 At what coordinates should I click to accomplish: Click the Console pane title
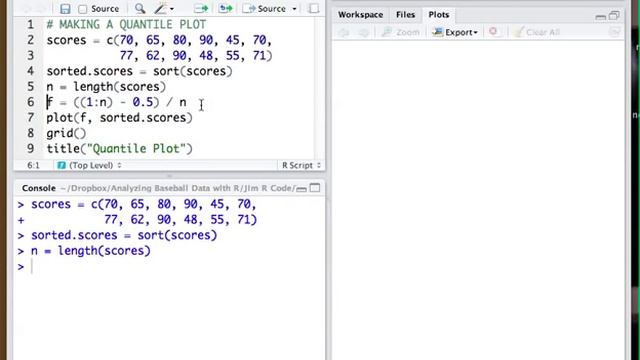(x=39, y=188)
